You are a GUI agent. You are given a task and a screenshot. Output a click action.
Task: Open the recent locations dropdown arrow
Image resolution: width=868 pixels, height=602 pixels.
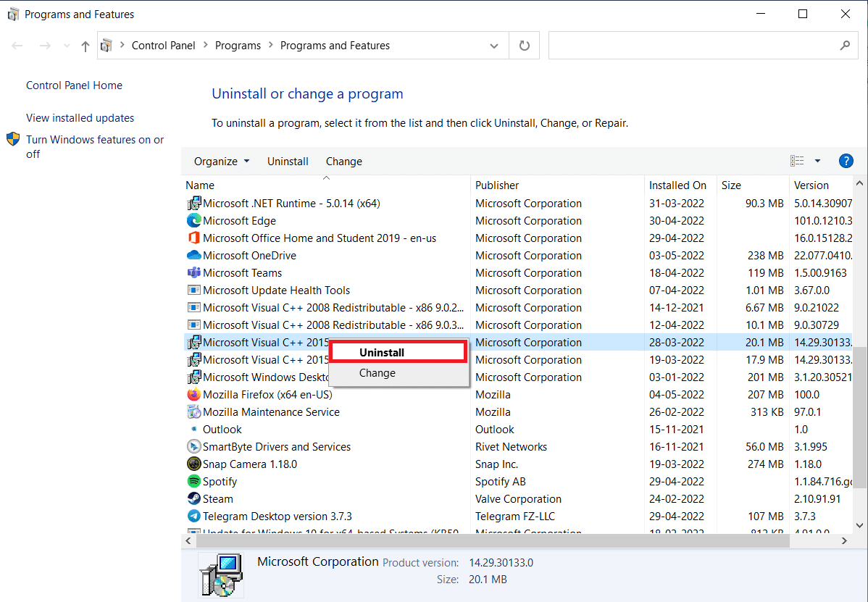point(67,46)
